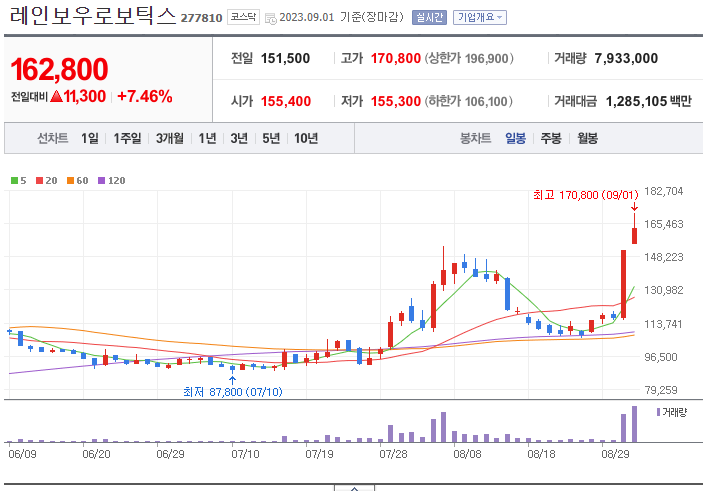Switch to 월봉 candlestick chart
The height and width of the screenshot is (491, 703).
(587, 138)
